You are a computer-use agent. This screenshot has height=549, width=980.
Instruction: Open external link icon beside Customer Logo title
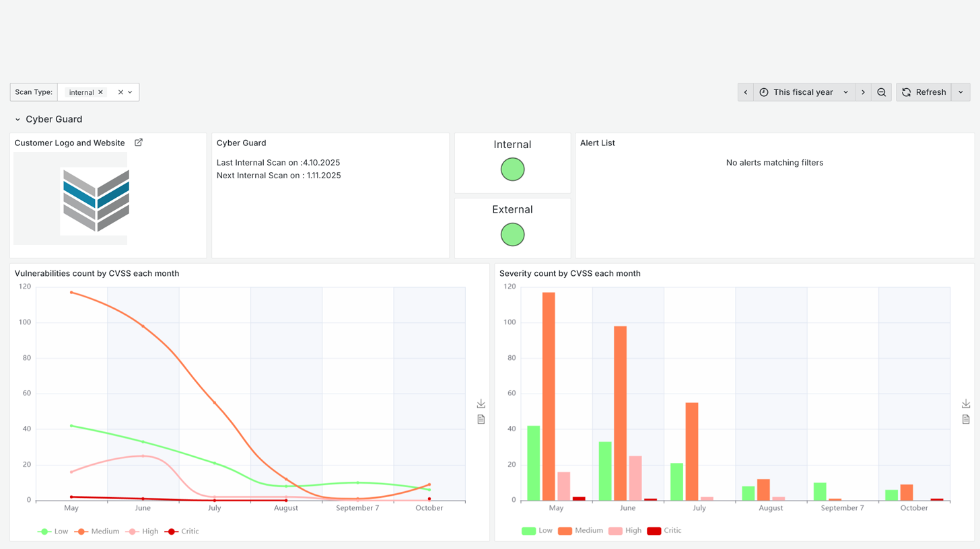(139, 143)
